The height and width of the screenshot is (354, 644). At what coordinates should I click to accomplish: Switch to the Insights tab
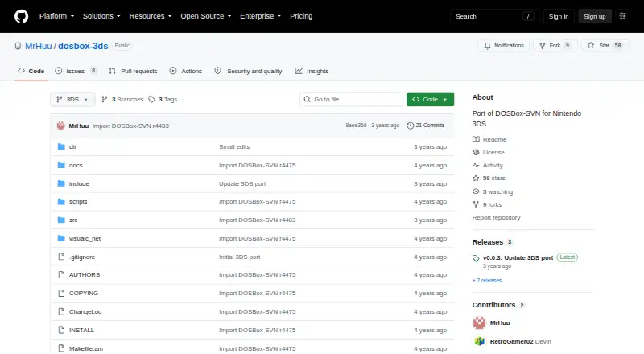click(312, 71)
